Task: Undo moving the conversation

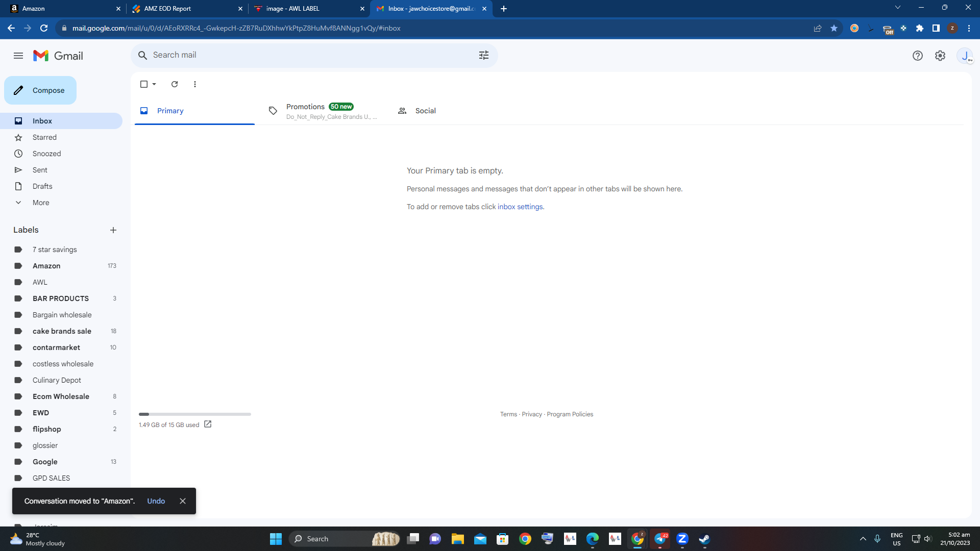Action: point(156,501)
